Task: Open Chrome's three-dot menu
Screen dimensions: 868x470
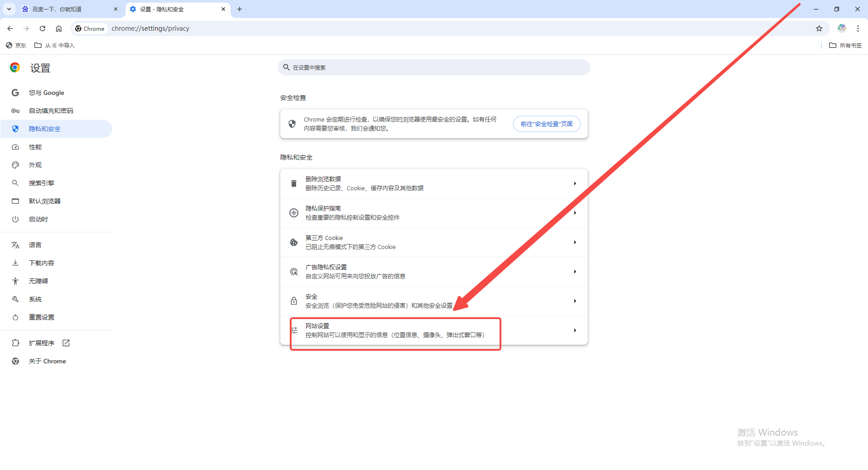Action: tap(858, 28)
